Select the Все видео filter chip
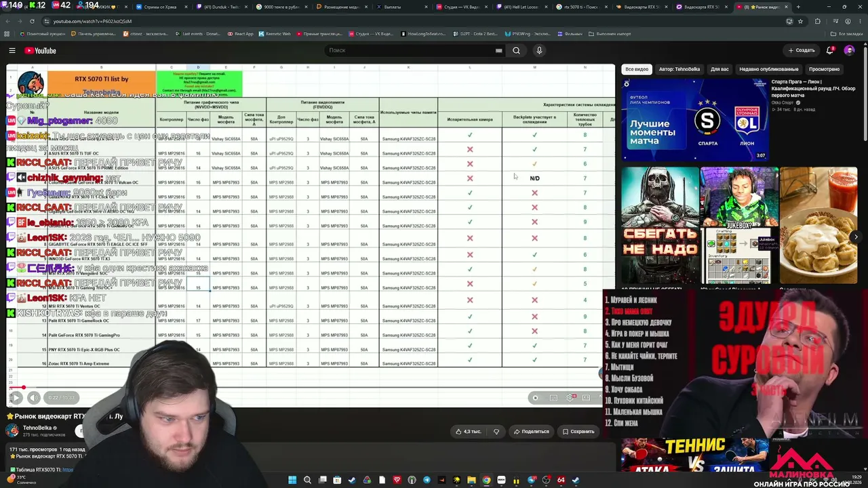Viewport: 868px width, 488px height. [x=637, y=69]
